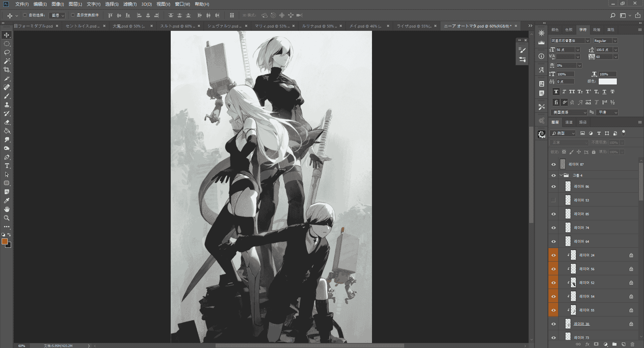Click the text color swatch in Character panel
Image resolution: width=644 pixels, height=348 pixels.
tap(608, 81)
